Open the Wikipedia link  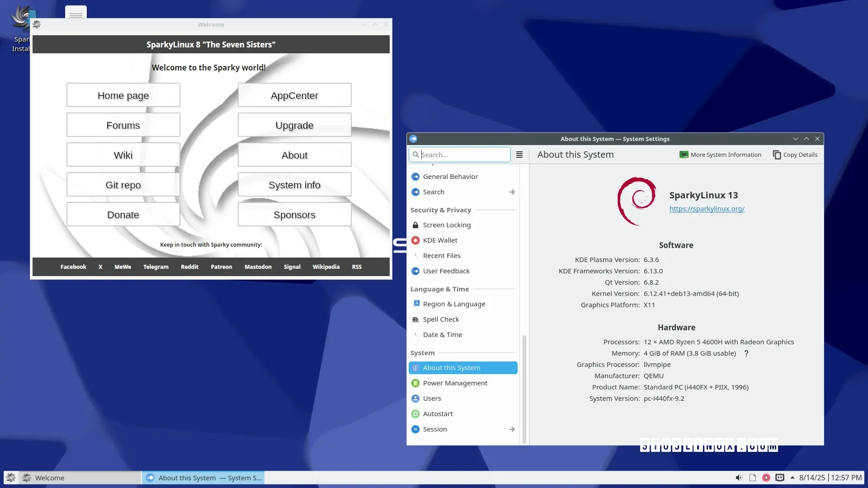(326, 267)
